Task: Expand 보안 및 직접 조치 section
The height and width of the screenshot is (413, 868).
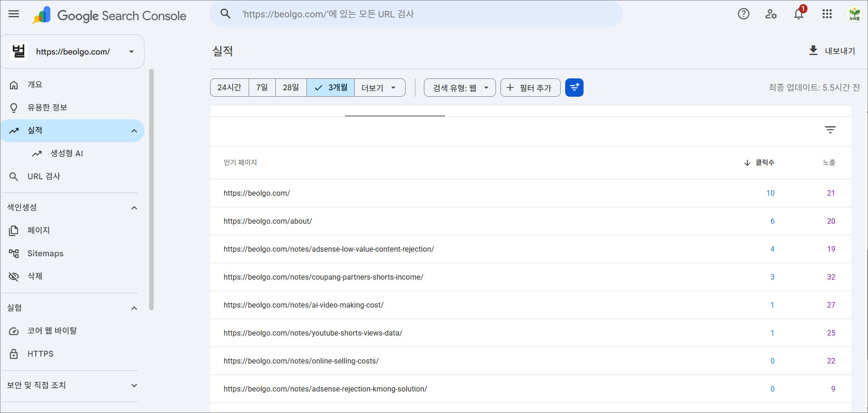Action: click(134, 385)
